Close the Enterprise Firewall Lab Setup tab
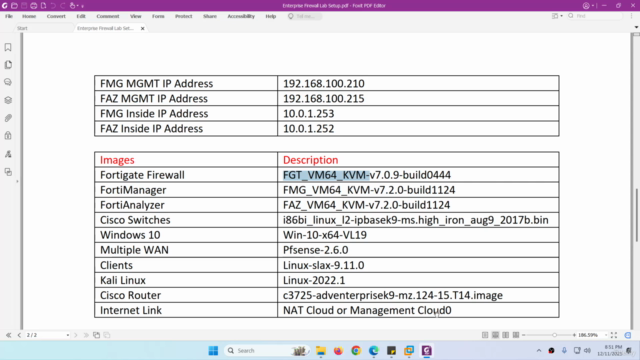The width and height of the screenshot is (640, 360). click(x=142, y=29)
